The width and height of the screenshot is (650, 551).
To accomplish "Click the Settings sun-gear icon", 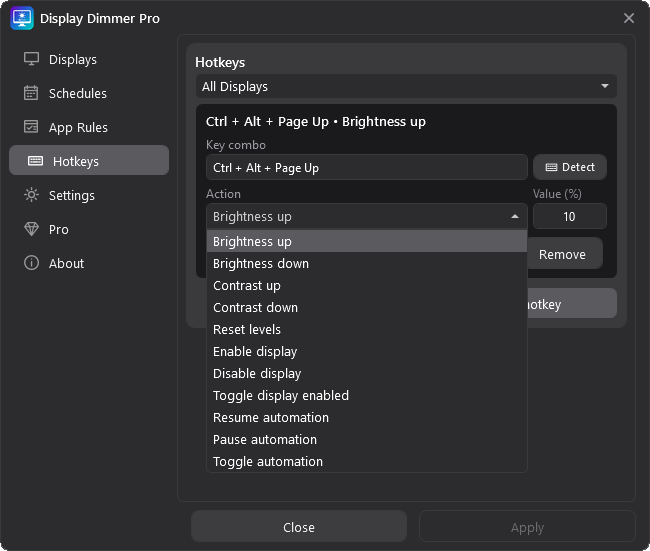I will [x=32, y=195].
